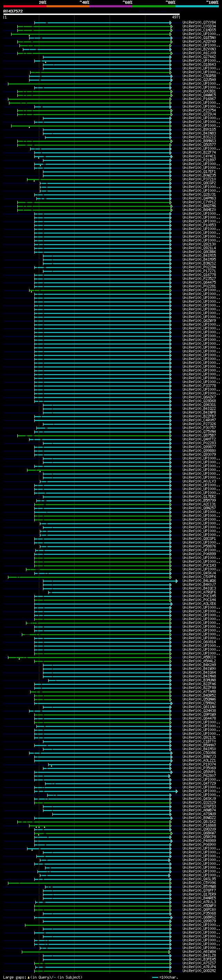The width and height of the screenshot is (222, 980).
Task: Open hit UniRef100_C0SD34
Action: coord(199,26)
